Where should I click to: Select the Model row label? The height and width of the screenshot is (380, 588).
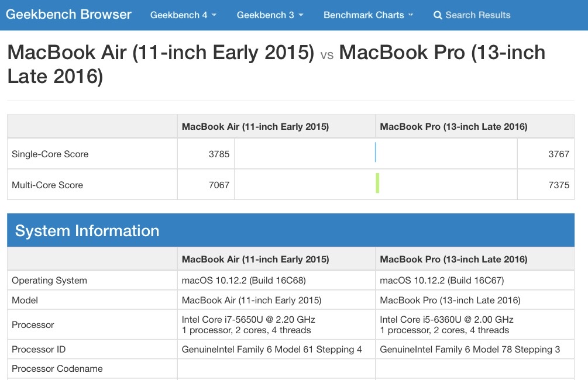click(25, 300)
